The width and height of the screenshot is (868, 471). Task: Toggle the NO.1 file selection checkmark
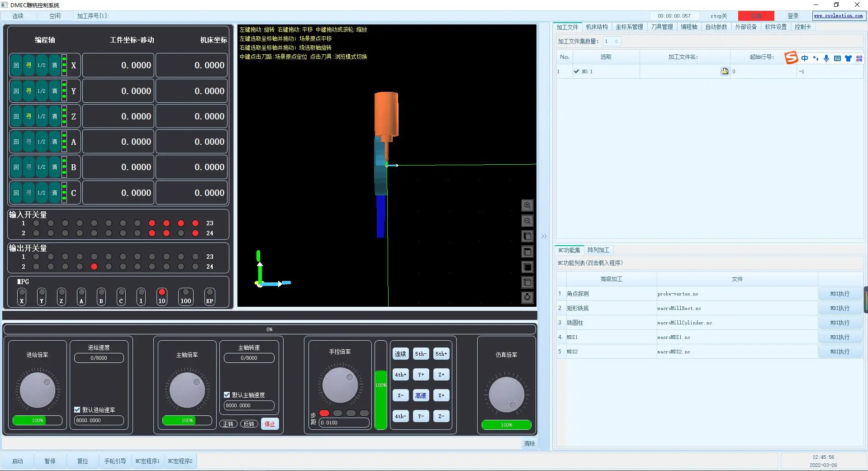[x=576, y=71]
